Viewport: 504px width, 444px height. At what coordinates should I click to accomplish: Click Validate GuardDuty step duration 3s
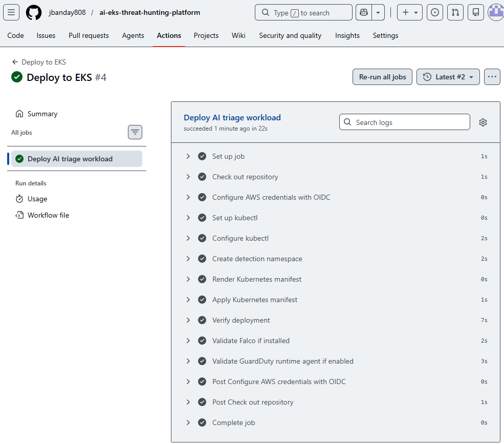point(484,361)
